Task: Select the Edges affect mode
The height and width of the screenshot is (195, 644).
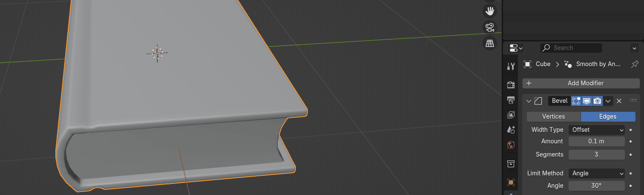Action: point(608,116)
